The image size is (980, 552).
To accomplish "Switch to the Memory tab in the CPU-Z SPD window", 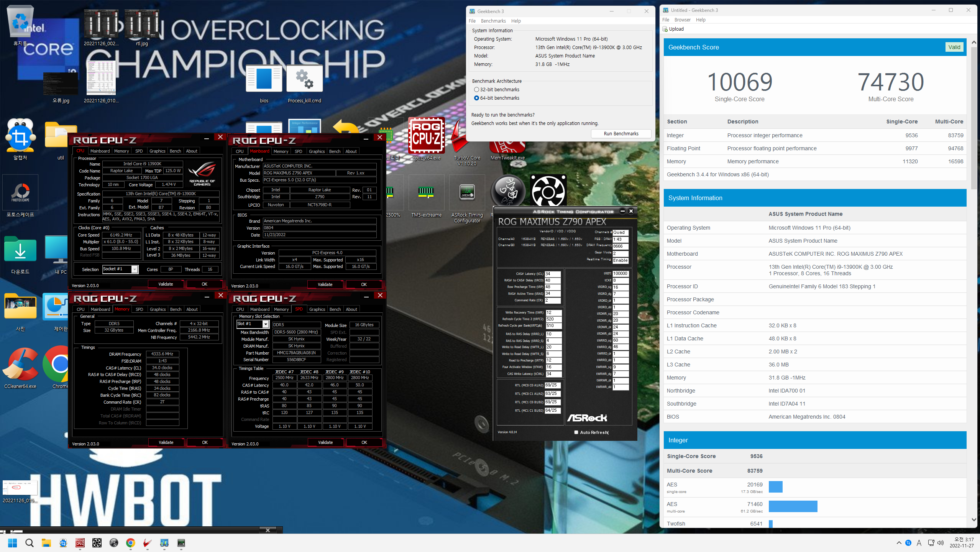I will pyautogui.click(x=281, y=309).
